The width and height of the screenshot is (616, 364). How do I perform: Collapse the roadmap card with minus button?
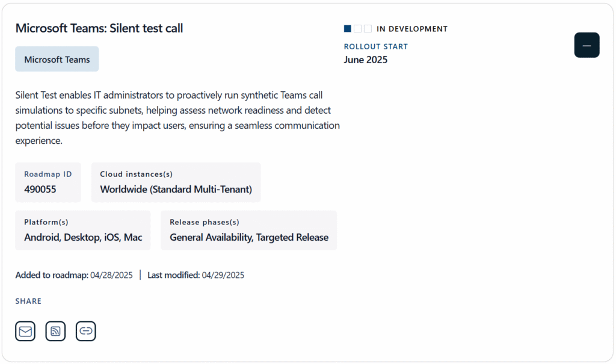[587, 45]
